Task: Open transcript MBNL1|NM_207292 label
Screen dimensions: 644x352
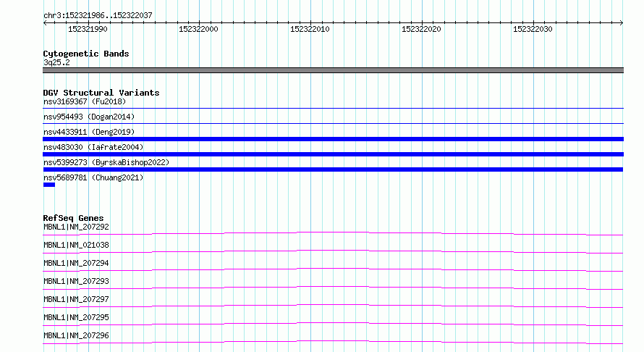Action: [x=76, y=227]
